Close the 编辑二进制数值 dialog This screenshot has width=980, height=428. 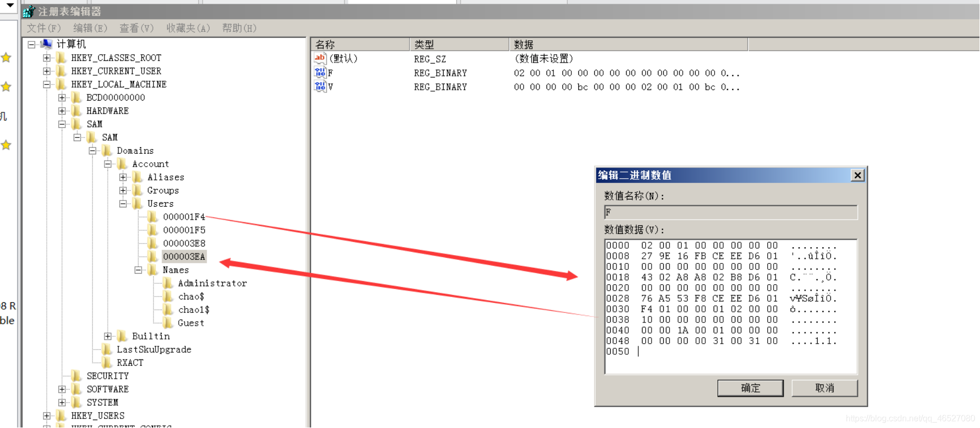(857, 175)
